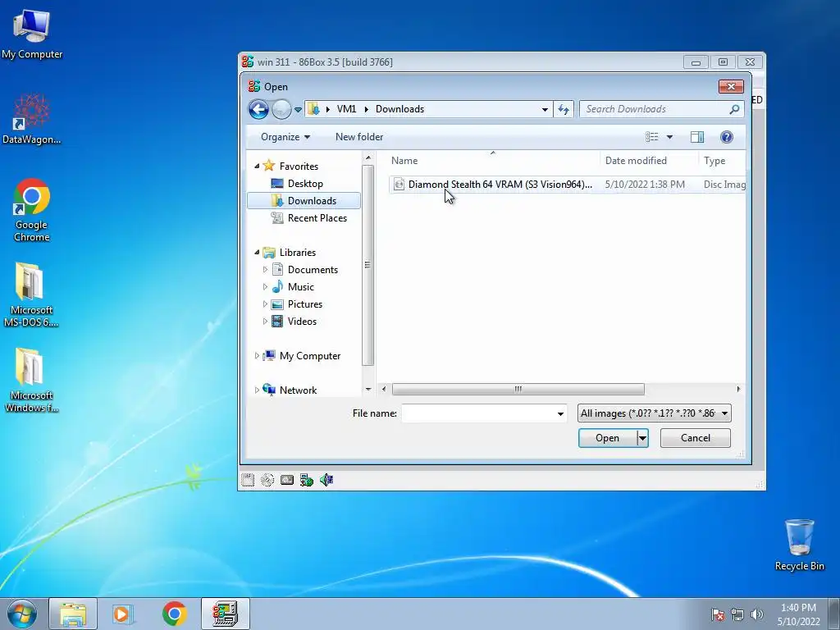Select Diamond Stealth 64 VRAM disc image

(x=567, y=185)
